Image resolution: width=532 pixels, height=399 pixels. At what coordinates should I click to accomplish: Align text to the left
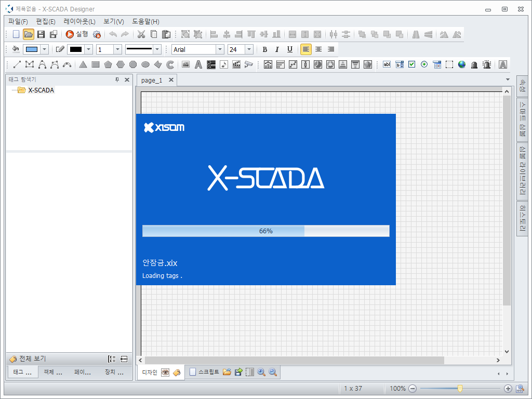[x=305, y=49]
